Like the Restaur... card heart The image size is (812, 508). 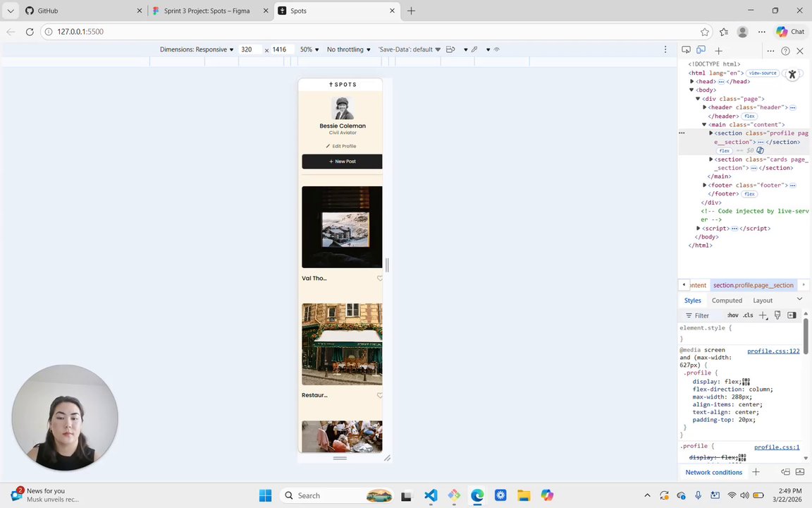(x=380, y=396)
